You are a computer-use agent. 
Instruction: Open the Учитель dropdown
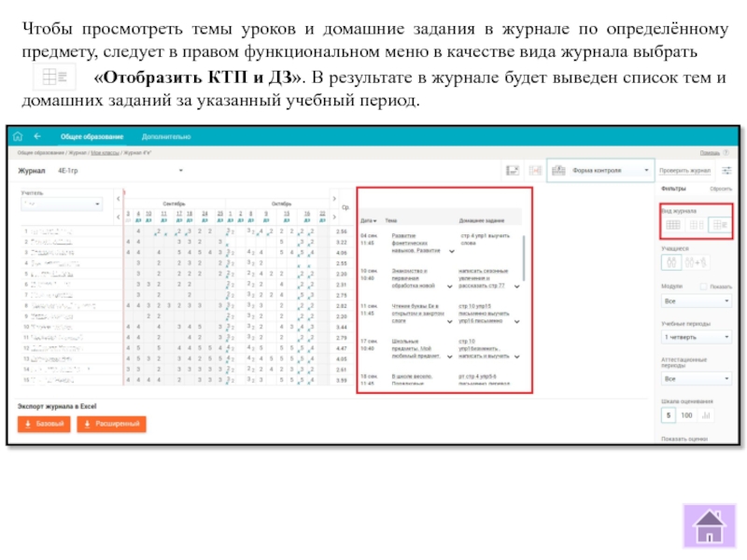(62, 203)
